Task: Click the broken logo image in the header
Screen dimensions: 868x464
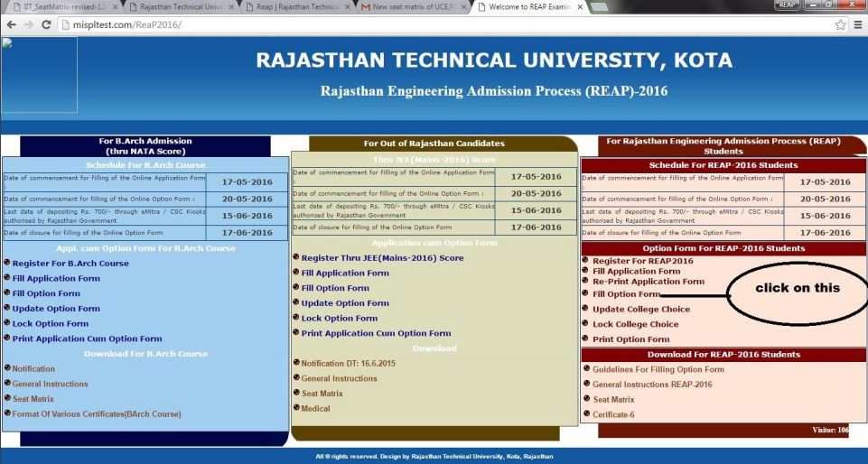Action: pos(39,75)
